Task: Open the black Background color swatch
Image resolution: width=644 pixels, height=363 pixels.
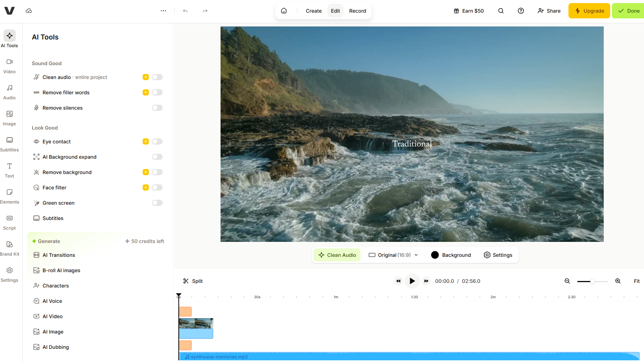Action: coord(435,255)
